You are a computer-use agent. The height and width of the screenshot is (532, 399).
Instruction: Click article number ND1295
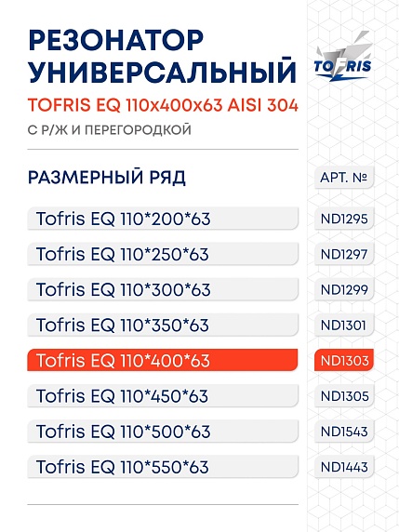(x=344, y=219)
